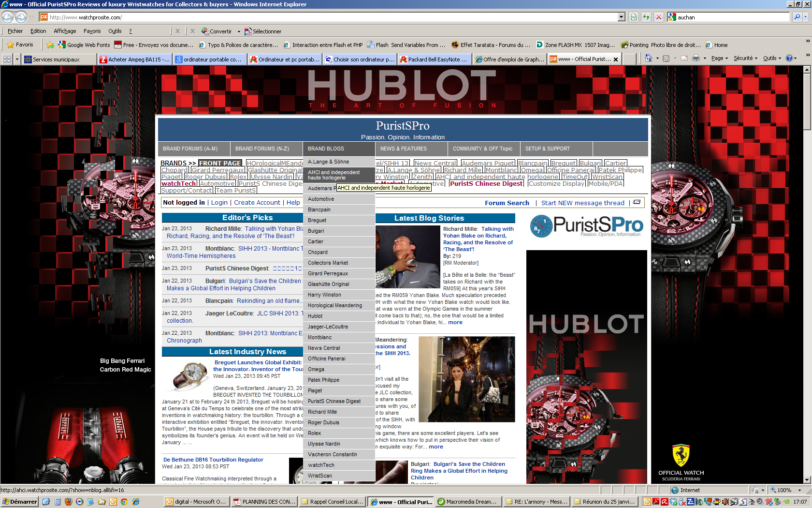This screenshot has height=508, width=812.
Task: Expand the Convertir dropdown arrow
Action: pos(239,31)
